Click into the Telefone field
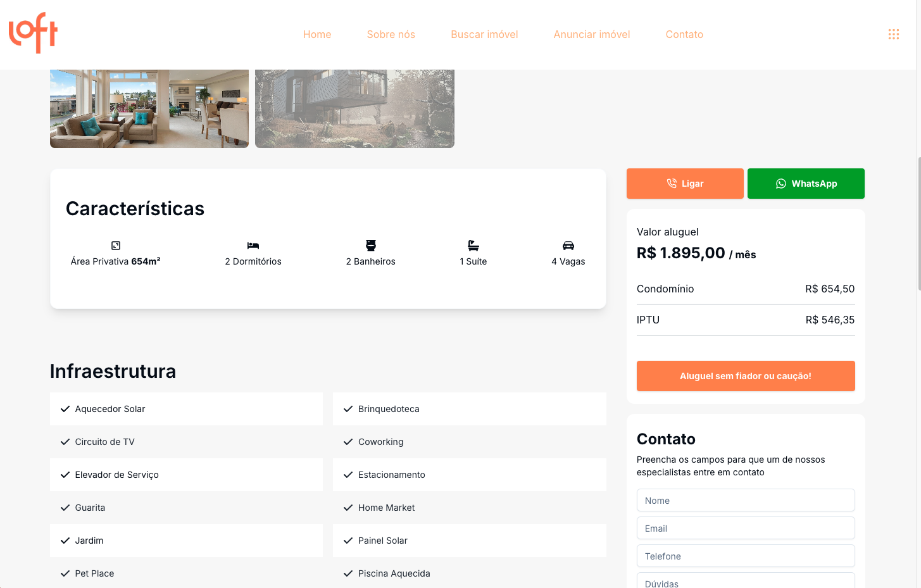The width and height of the screenshot is (921, 588). (746, 556)
